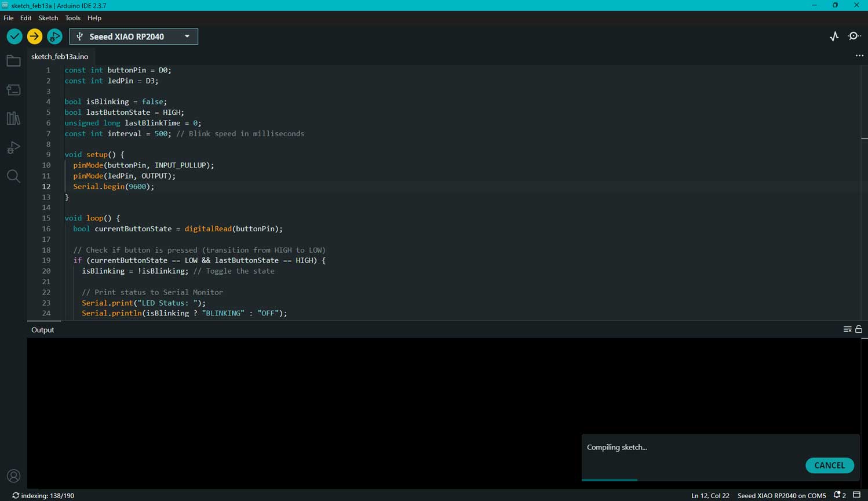Open the Sketch menu

[x=48, y=18]
